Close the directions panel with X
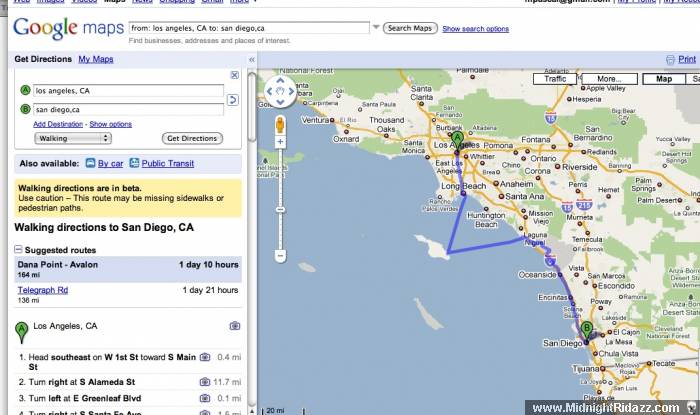 [x=234, y=75]
